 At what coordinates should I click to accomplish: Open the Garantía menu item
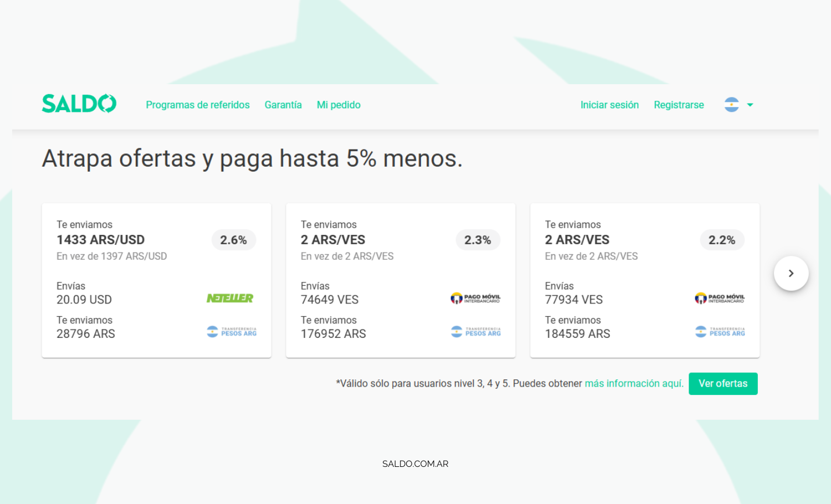point(283,105)
